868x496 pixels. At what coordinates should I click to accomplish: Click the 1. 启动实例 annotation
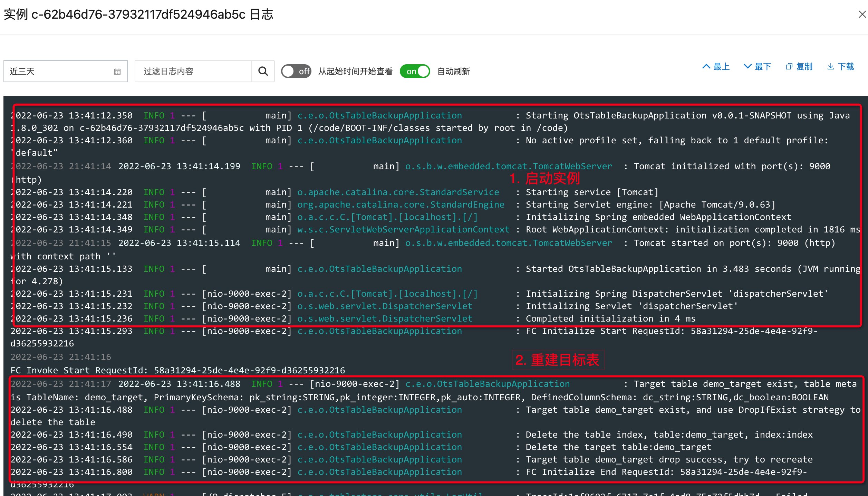(544, 179)
